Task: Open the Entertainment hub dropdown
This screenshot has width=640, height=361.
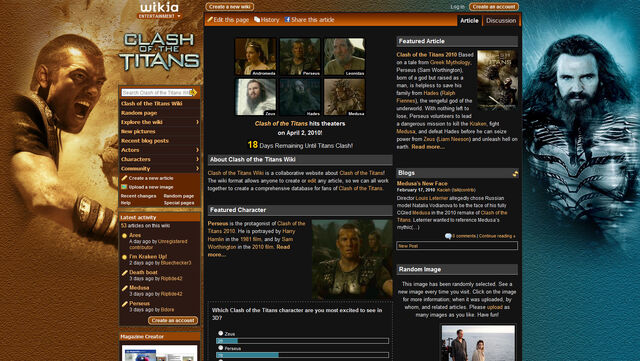Action: [160, 16]
